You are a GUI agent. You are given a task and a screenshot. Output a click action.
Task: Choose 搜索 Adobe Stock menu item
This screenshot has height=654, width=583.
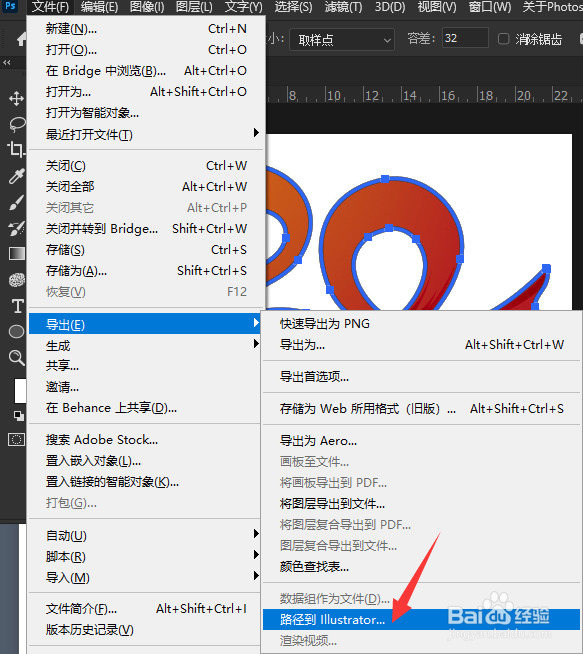coord(146,440)
